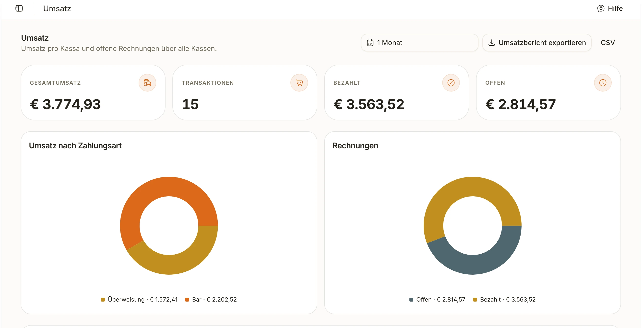
Task: Toggle Überweisung legend entry
Action: click(x=139, y=300)
